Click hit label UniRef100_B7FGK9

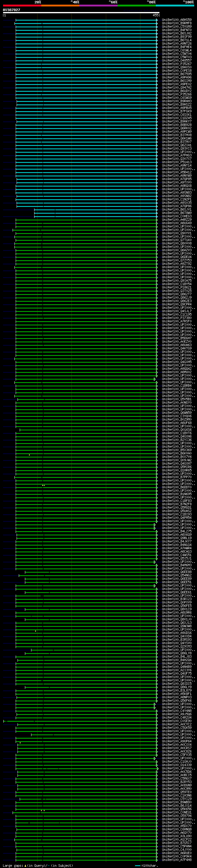(177, 111)
